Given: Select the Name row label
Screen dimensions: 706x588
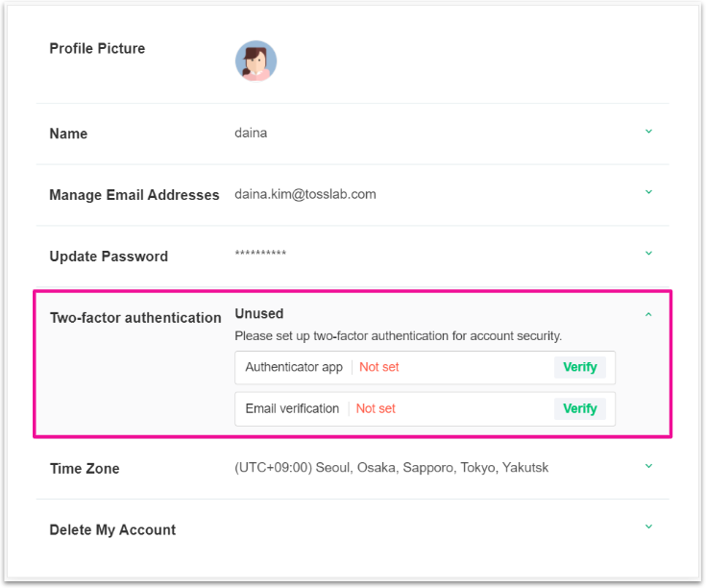Looking at the screenshot, I should point(68,134).
